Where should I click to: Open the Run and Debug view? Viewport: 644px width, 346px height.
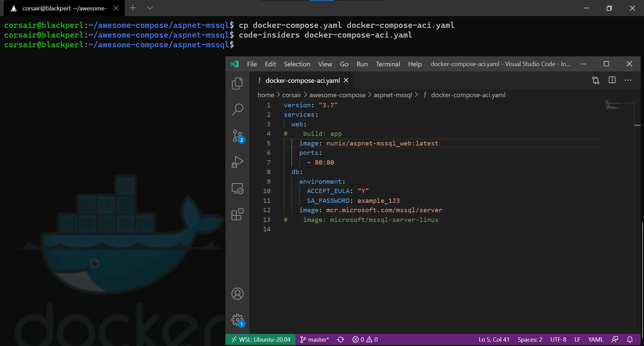[x=237, y=162]
